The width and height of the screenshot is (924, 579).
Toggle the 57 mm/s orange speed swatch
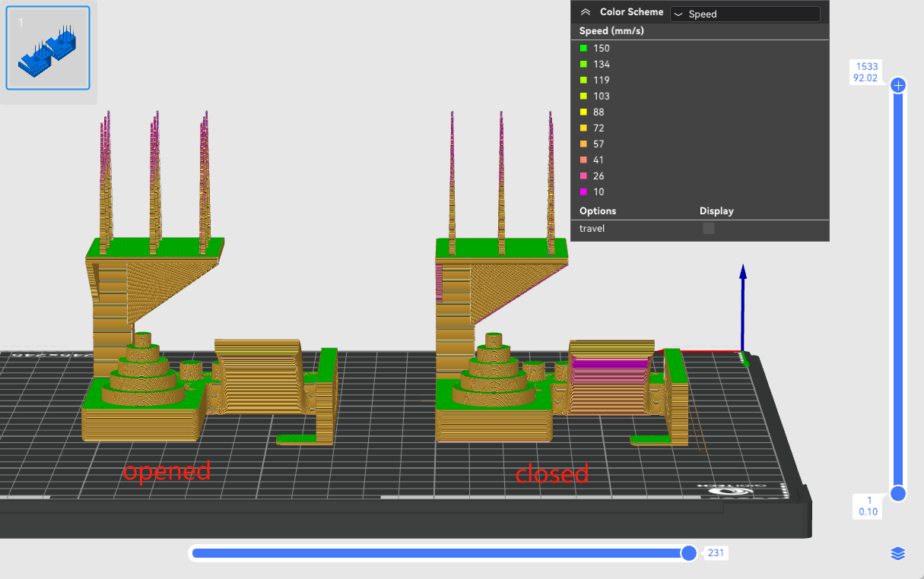583,144
